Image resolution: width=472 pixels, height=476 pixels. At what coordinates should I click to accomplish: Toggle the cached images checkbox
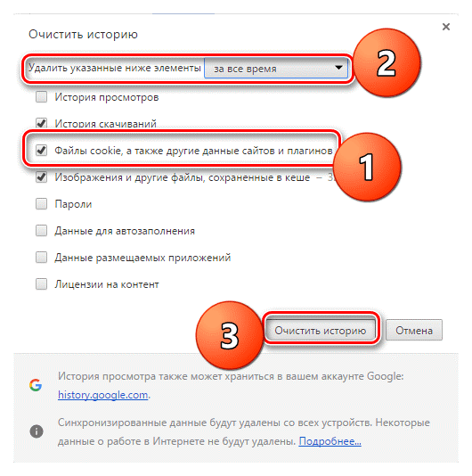[x=41, y=177]
